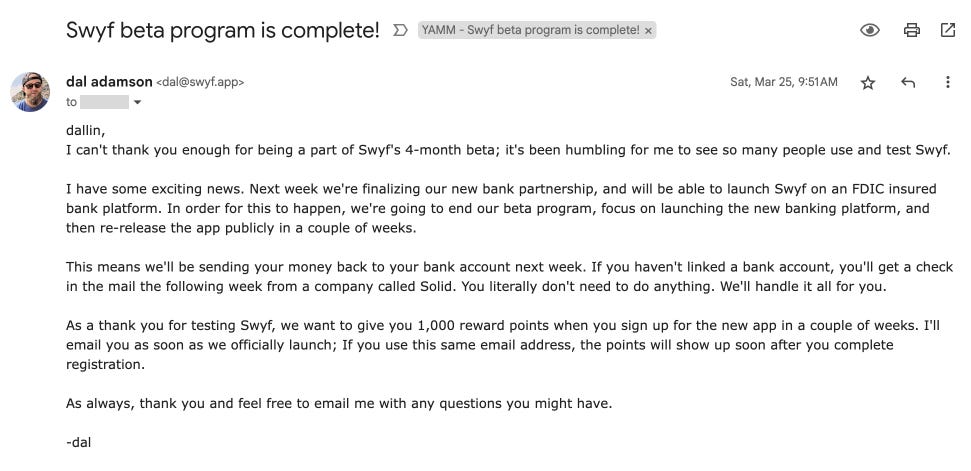The height and width of the screenshot is (471, 971).
Task: Click the redacted recipient name after "to"
Action: click(104, 102)
